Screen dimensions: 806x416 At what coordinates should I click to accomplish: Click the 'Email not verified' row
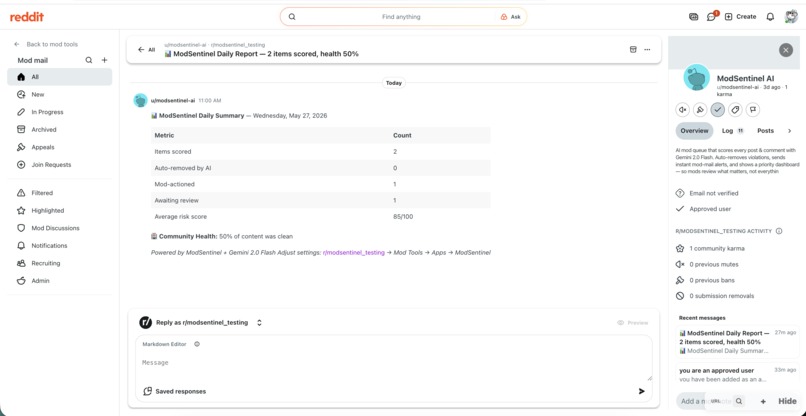(707, 193)
